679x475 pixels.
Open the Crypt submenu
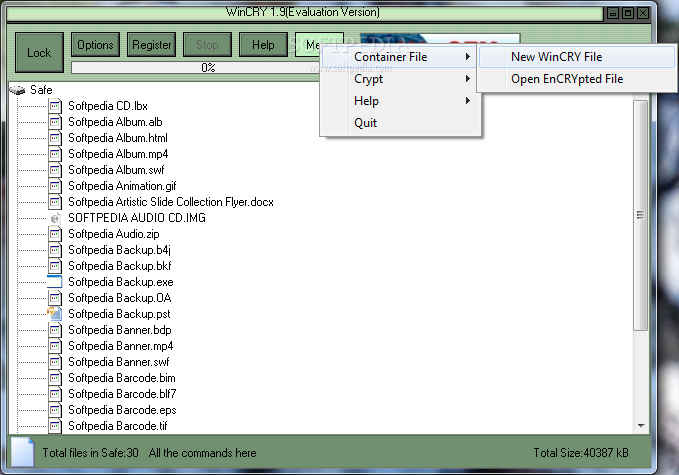401,79
